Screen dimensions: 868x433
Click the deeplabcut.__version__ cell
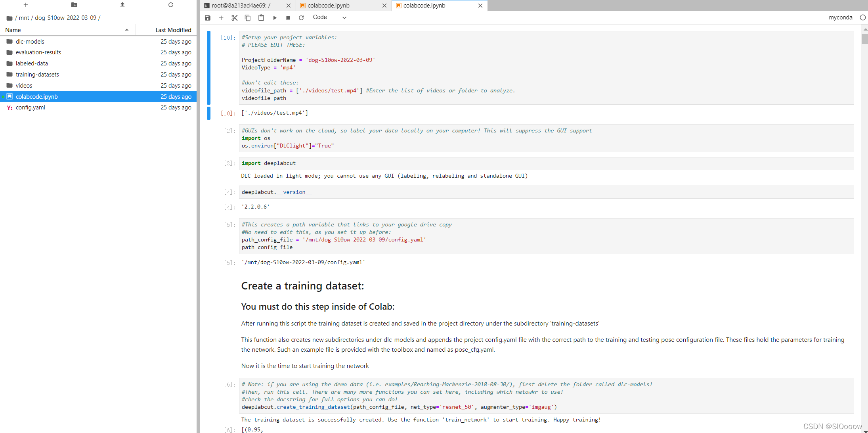pos(546,192)
